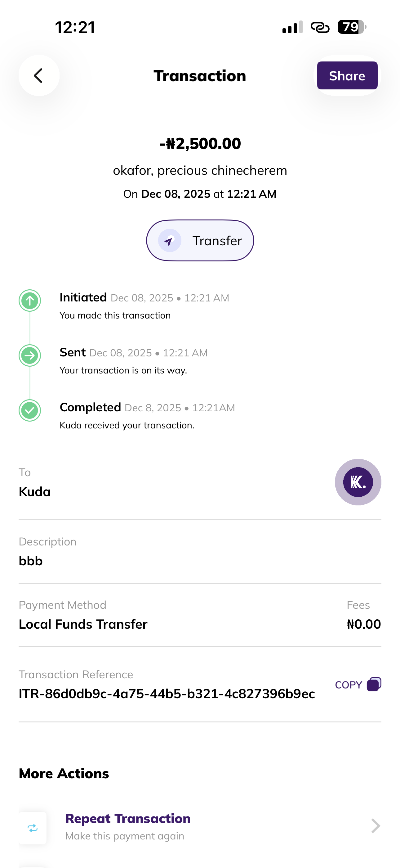Image resolution: width=400 pixels, height=868 pixels.
Task: Tap the recipient name okafor, precious chinecherem
Action: point(200,170)
